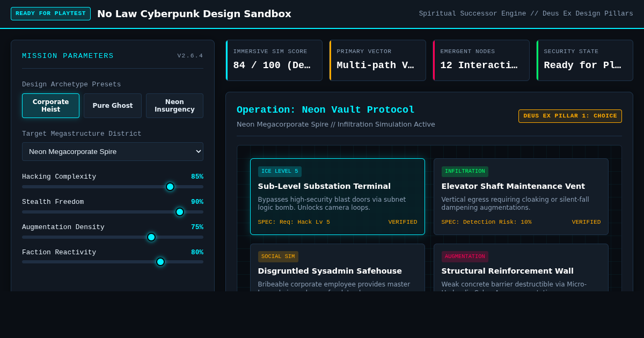Adjust the Stealth Freedom slider
This screenshot has height=338, width=644.
pyautogui.click(x=113, y=212)
